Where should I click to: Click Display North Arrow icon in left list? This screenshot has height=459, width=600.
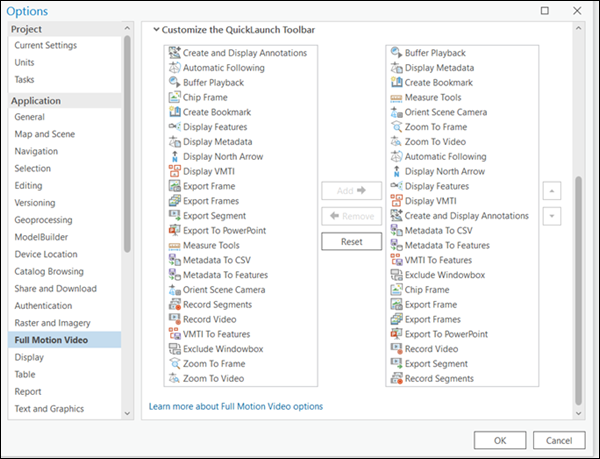coord(174,157)
